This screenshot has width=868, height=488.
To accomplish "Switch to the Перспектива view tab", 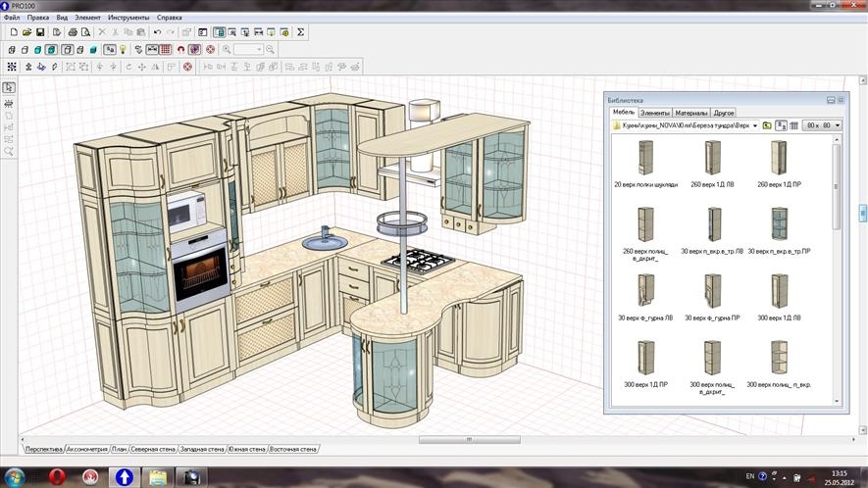I will click(43, 449).
